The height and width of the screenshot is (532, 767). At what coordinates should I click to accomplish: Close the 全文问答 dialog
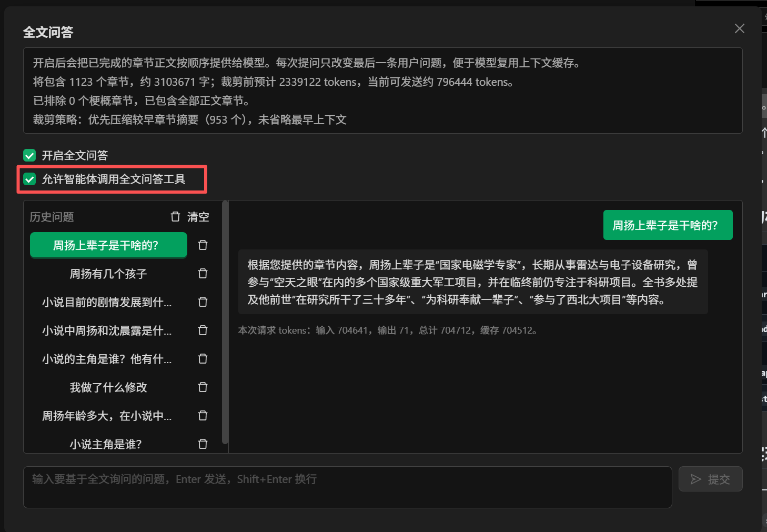[x=739, y=28]
